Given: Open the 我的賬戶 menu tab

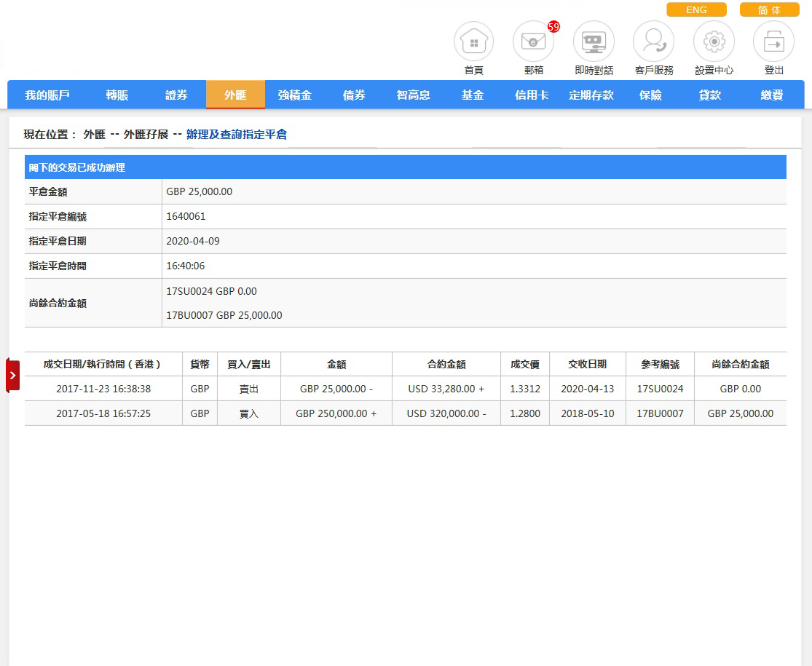Looking at the screenshot, I should 47,95.
